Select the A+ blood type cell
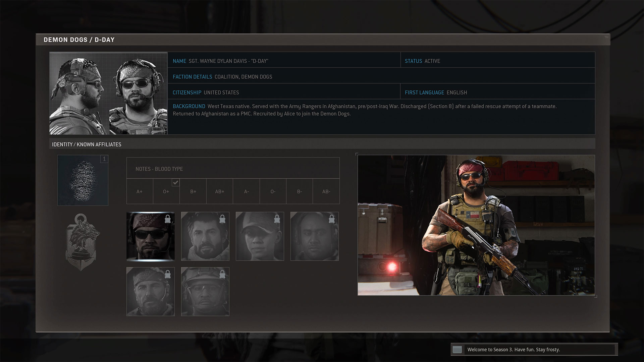 (140, 191)
